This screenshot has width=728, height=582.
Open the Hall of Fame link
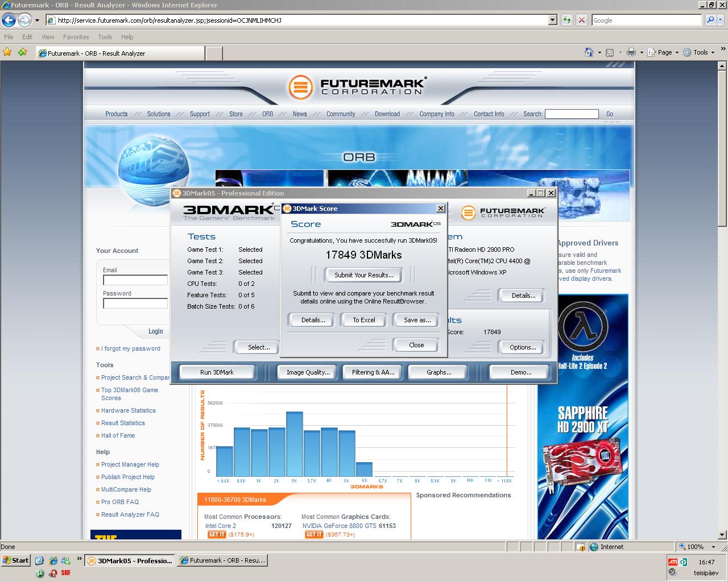point(118,435)
